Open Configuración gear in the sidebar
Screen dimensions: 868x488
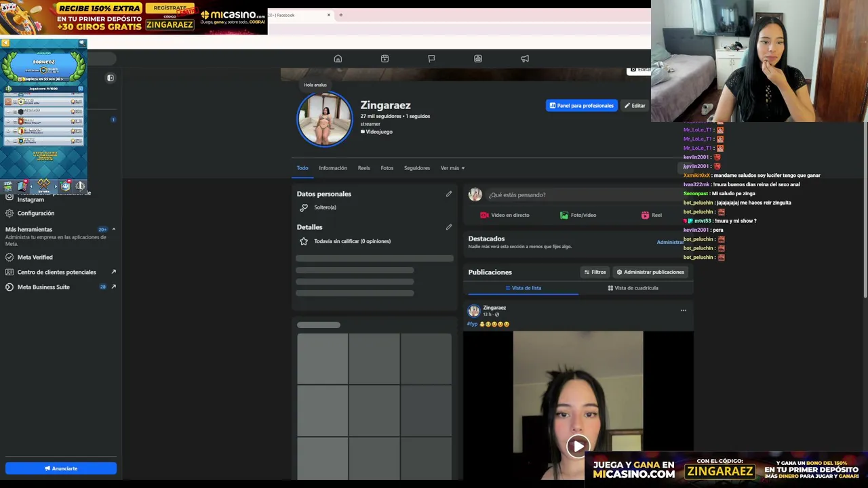tap(35, 213)
